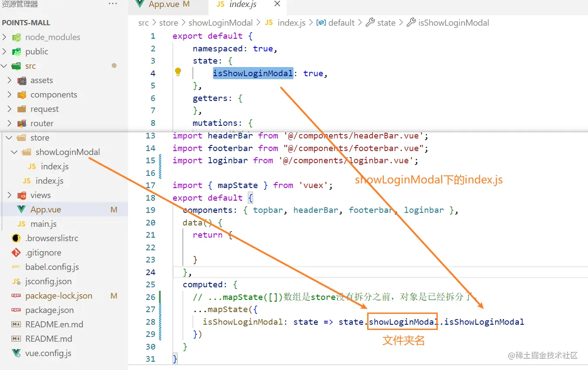Image resolution: width=588 pixels, height=370 pixels.
Task: Click the markdown icon beside README.en.md
Action: pyautogui.click(x=16, y=325)
